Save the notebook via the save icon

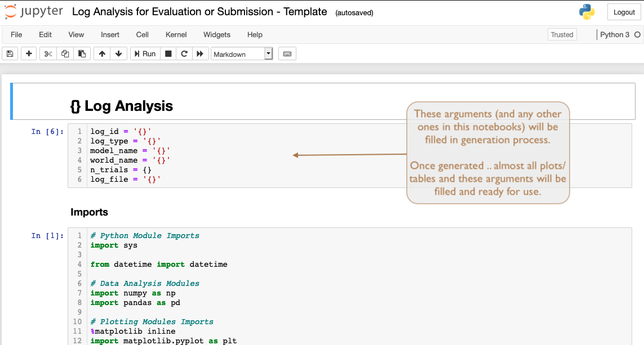click(x=10, y=53)
